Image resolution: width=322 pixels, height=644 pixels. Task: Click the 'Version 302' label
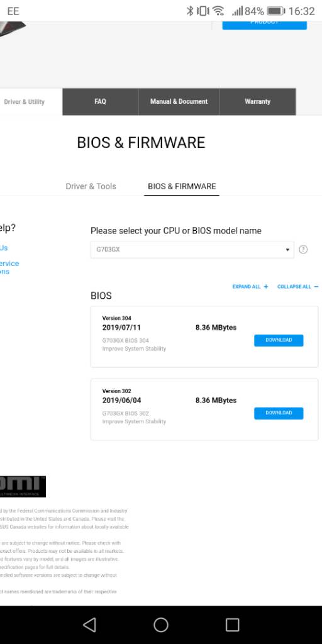point(116,391)
